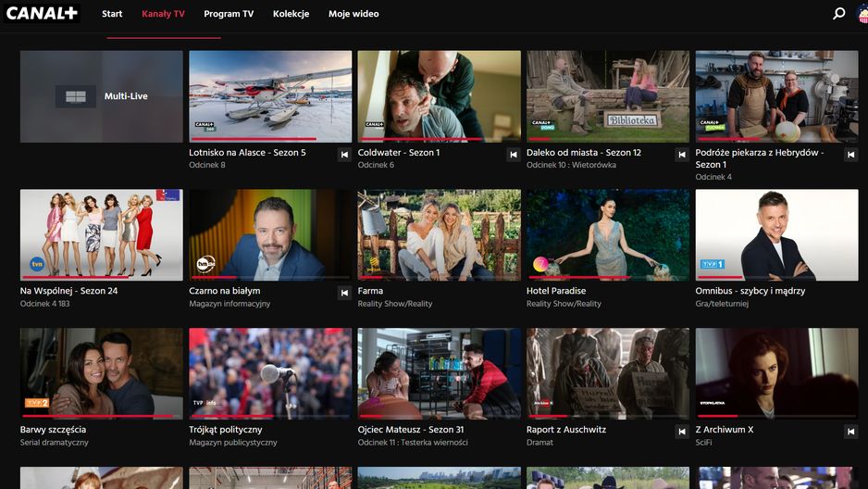Image resolution: width=868 pixels, height=489 pixels.
Task: Click the Lotnisko na Alasce - Sezon 5 title
Action: [247, 152]
